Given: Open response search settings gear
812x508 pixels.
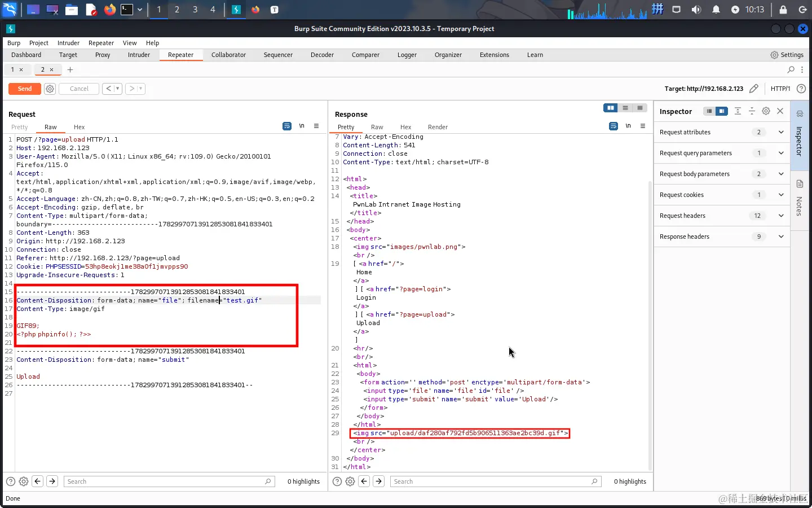Looking at the screenshot, I should click(x=350, y=481).
